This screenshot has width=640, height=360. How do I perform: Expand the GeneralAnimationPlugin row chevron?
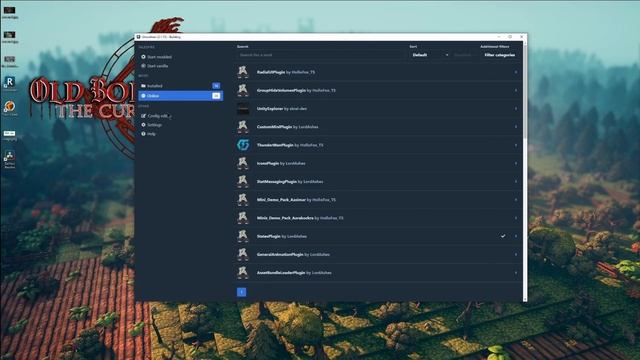pyautogui.click(x=516, y=254)
